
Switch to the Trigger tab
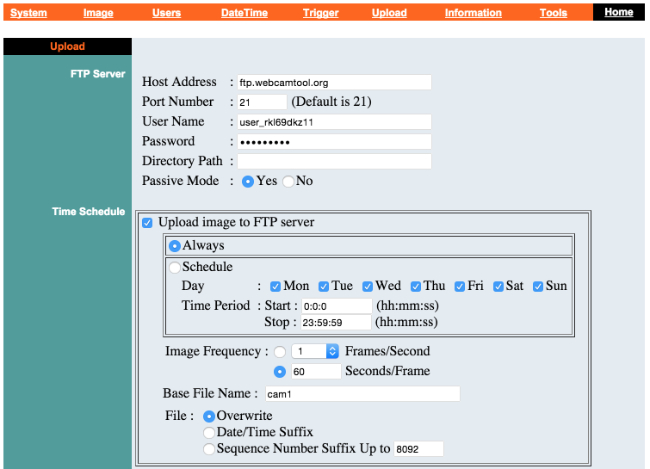[x=320, y=13]
